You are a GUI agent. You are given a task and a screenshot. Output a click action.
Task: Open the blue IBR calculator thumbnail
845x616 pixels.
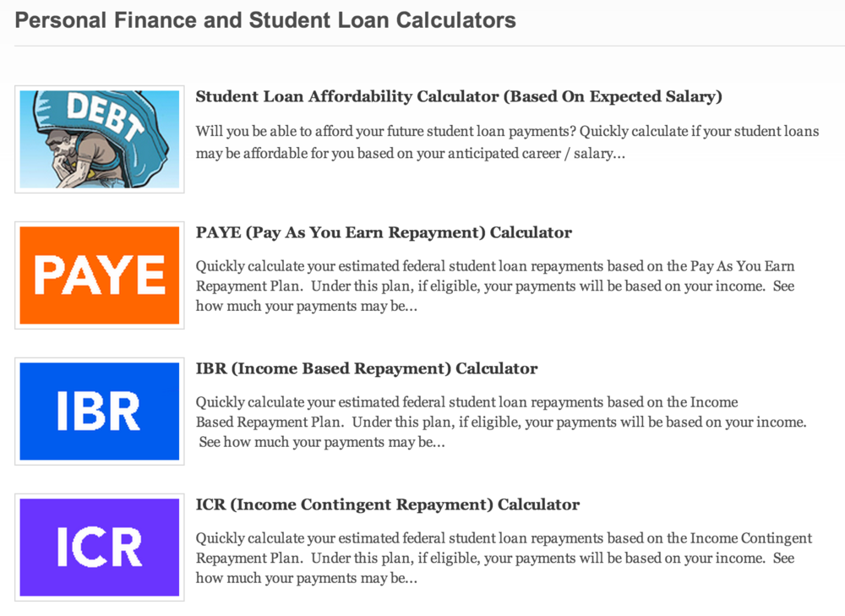pos(100,412)
